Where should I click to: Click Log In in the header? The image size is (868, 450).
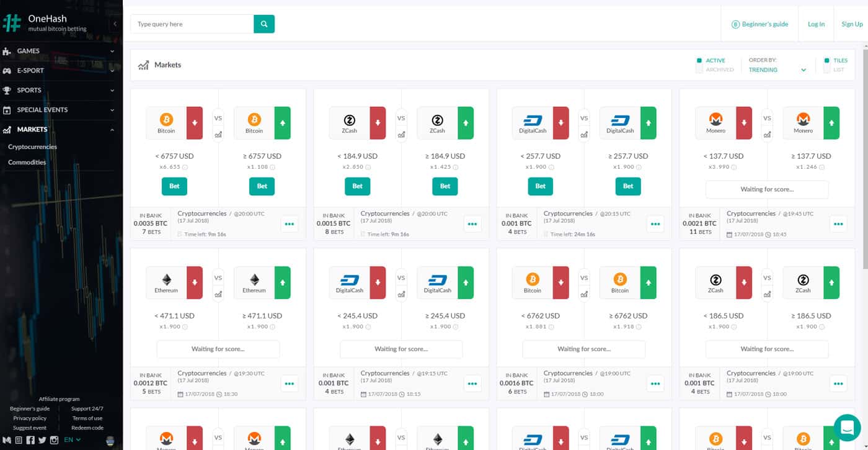coord(816,24)
